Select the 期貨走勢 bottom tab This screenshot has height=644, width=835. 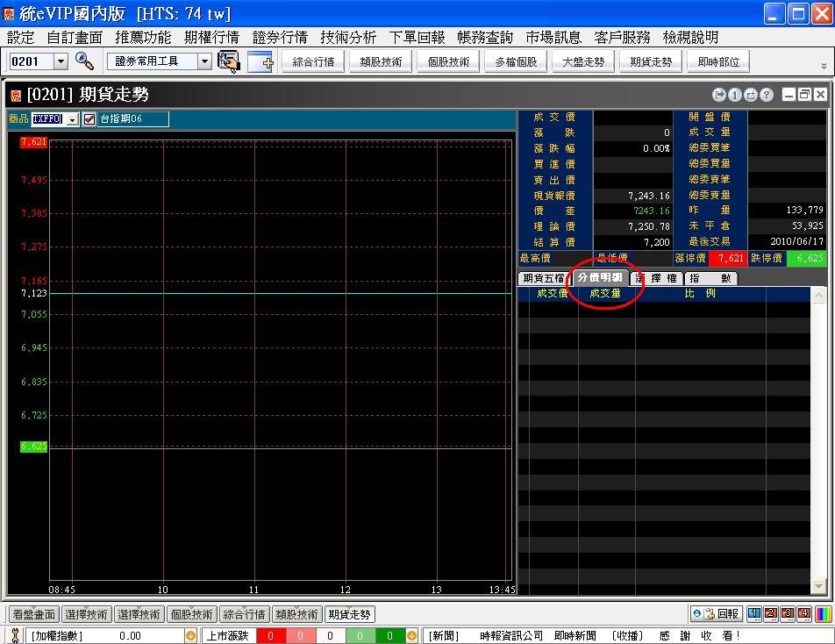pyautogui.click(x=349, y=614)
